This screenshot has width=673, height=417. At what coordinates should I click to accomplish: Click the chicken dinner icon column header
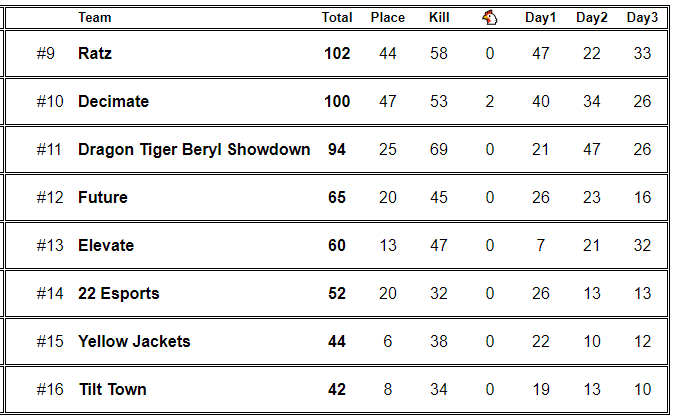coord(489,17)
